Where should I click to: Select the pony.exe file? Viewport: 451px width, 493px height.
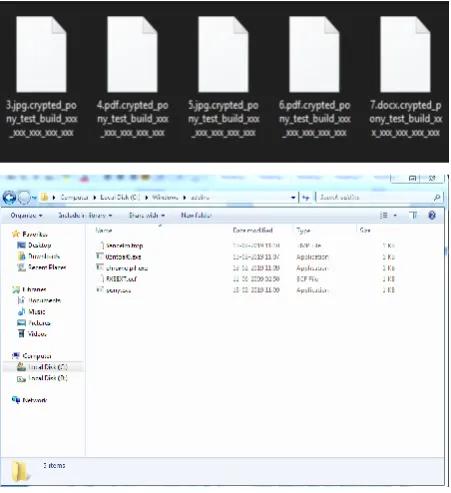pos(118,290)
